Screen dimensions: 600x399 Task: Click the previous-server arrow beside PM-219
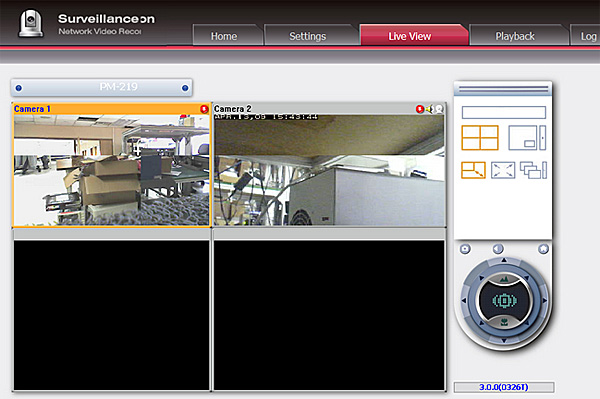tap(19, 88)
